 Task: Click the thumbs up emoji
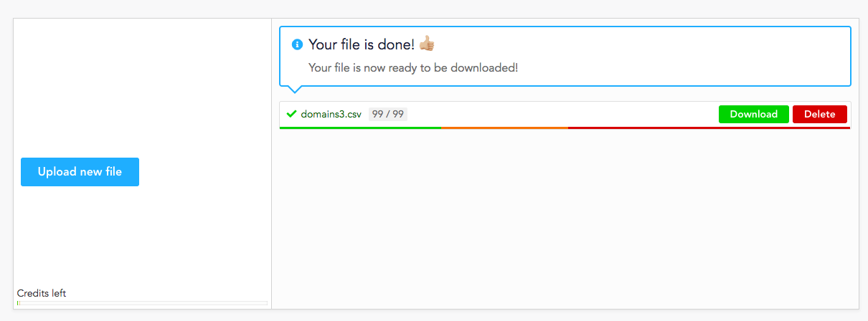(427, 44)
